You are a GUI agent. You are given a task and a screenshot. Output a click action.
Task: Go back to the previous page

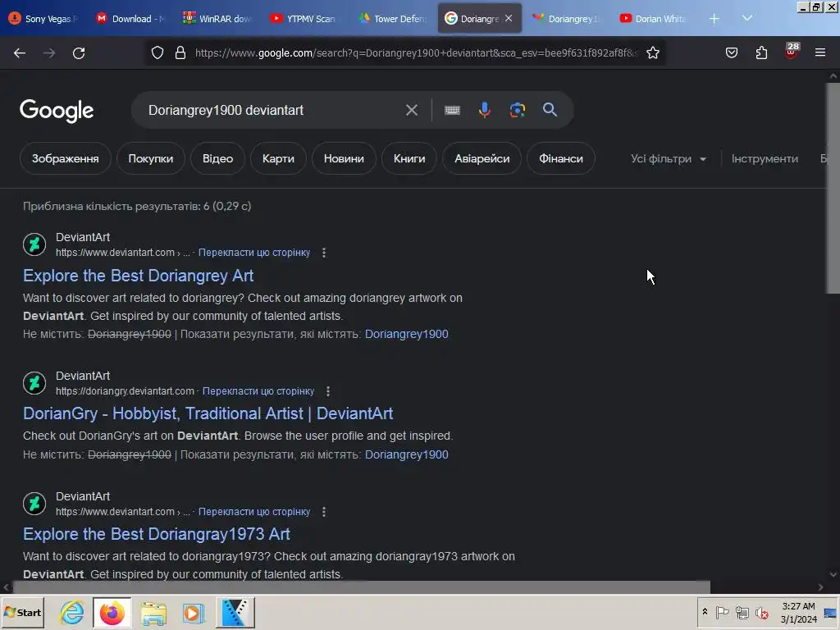click(20, 53)
